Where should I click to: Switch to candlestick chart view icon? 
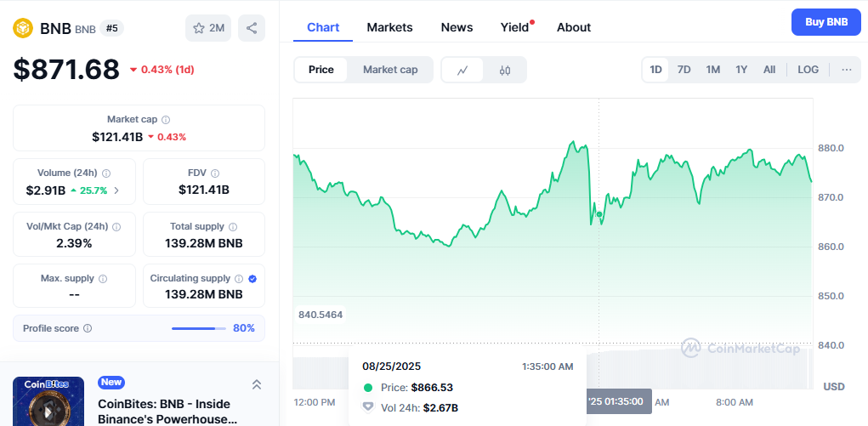pyautogui.click(x=505, y=70)
